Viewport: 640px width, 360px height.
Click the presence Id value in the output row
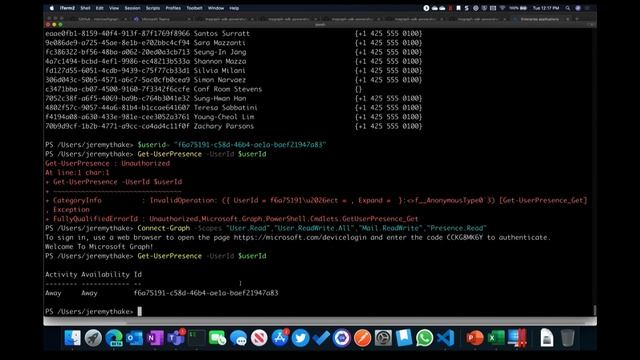206,293
